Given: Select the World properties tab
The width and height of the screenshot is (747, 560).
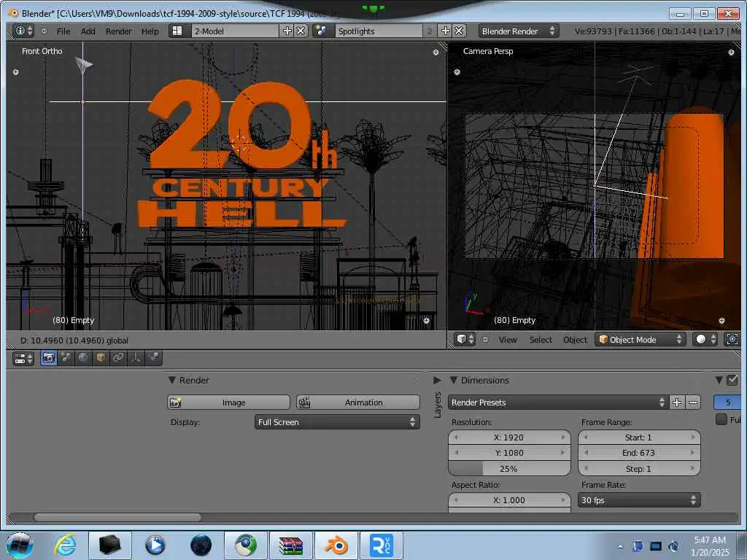Looking at the screenshot, I should tap(83, 357).
